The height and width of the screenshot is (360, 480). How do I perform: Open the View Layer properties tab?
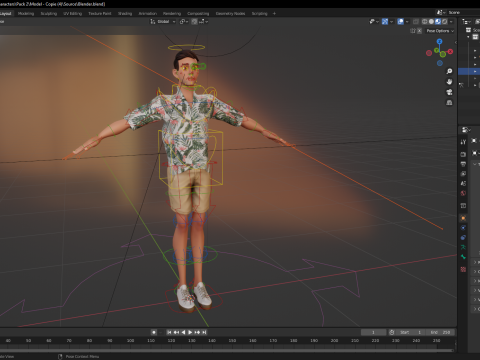pos(463,174)
